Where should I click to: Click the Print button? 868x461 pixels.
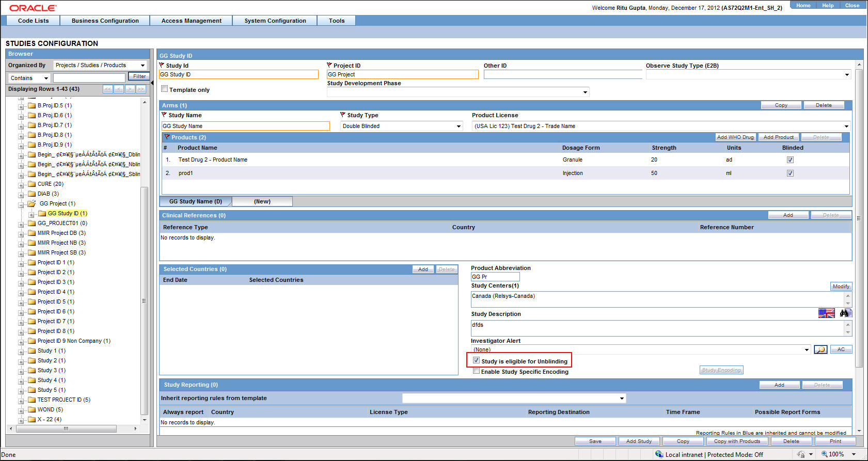(x=835, y=441)
